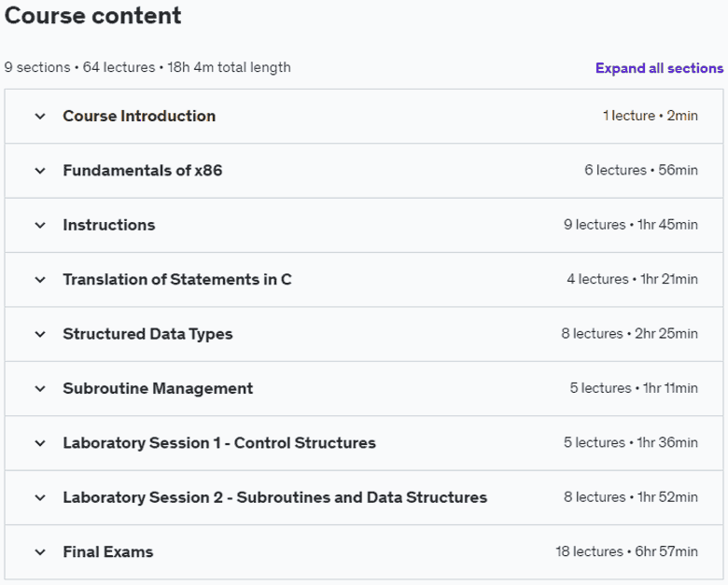Click the '6 lectures • 56min' text

[640, 170]
